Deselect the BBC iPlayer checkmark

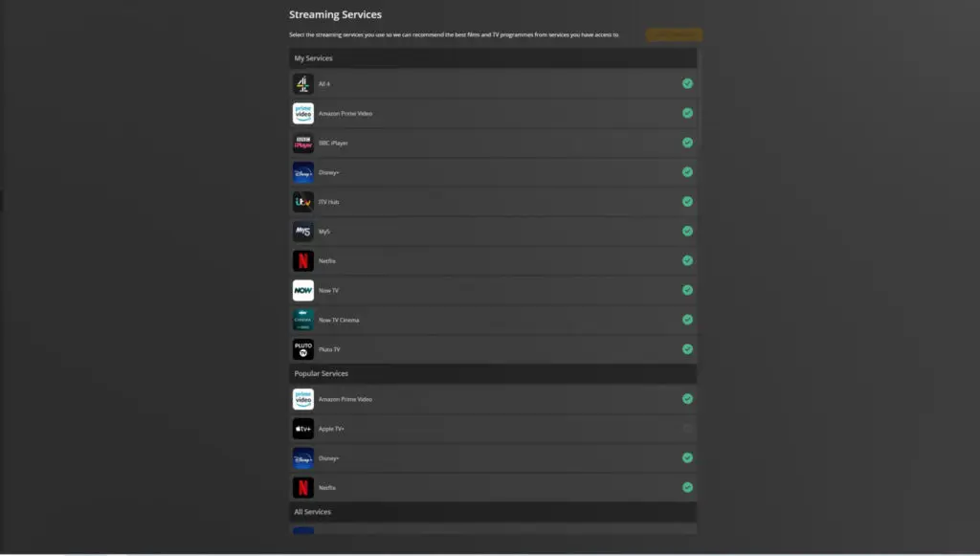point(687,143)
